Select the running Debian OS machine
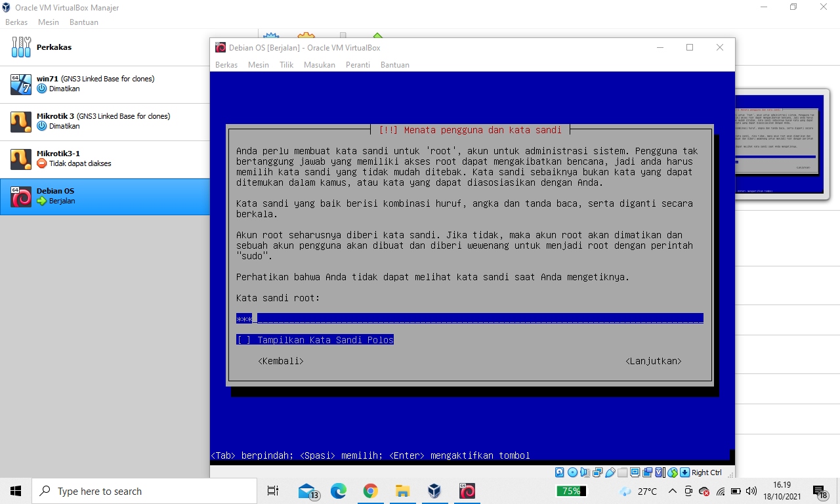The image size is (840, 504). (x=105, y=196)
